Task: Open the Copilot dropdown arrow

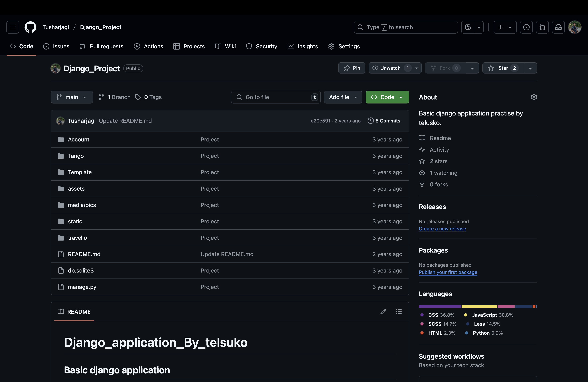Action: (x=479, y=27)
